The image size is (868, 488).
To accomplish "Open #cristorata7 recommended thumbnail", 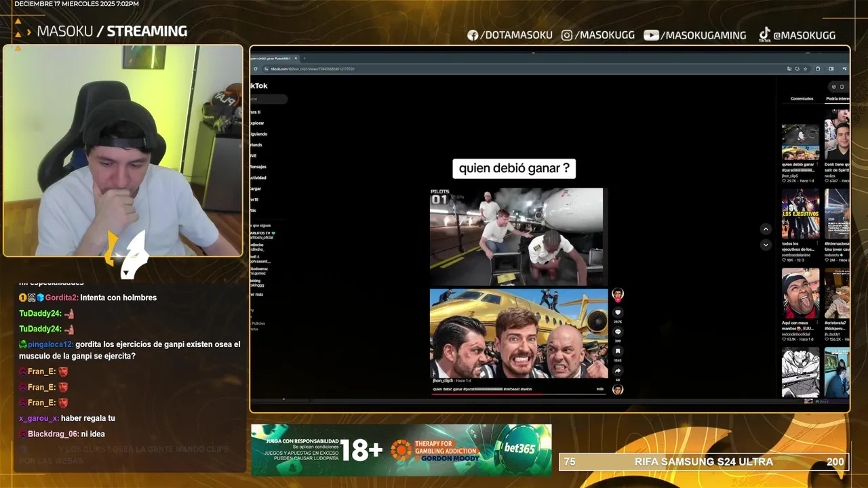I will pyautogui.click(x=837, y=293).
